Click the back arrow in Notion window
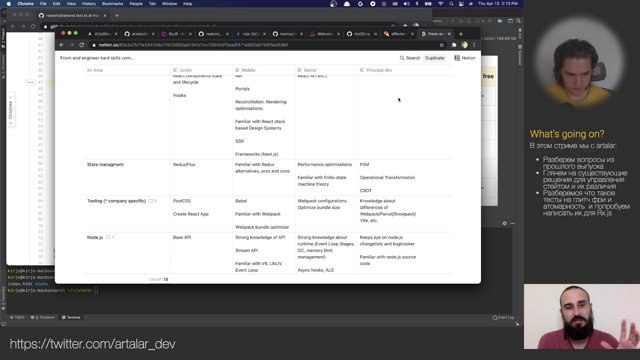This screenshot has height=360, width=640. (62, 45)
